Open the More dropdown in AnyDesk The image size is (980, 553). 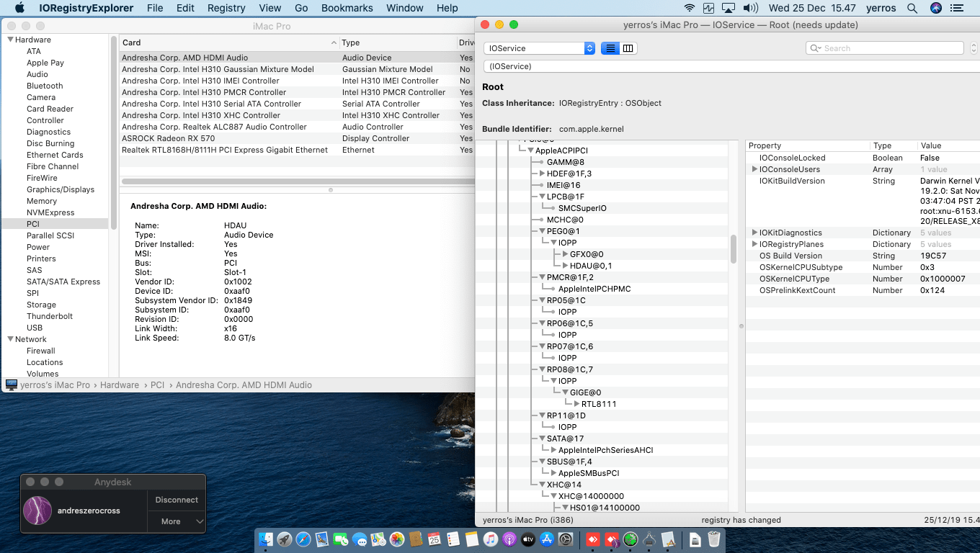[x=177, y=521]
